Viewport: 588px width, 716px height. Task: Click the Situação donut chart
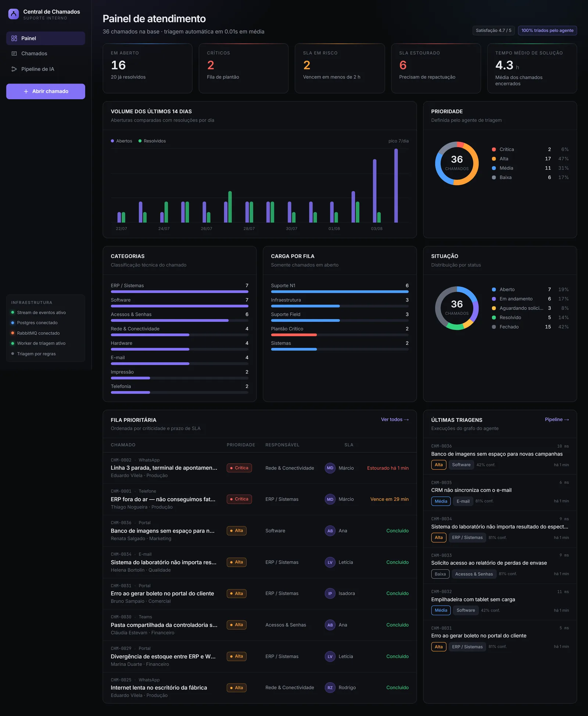point(457,308)
